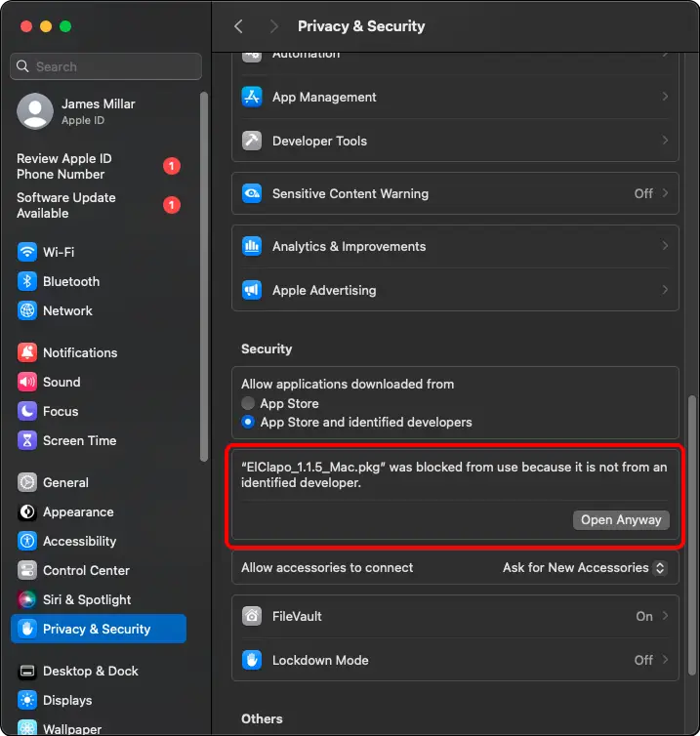Go to Control Center settings
This screenshot has width=700, height=736.
click(x=86, y=570)
